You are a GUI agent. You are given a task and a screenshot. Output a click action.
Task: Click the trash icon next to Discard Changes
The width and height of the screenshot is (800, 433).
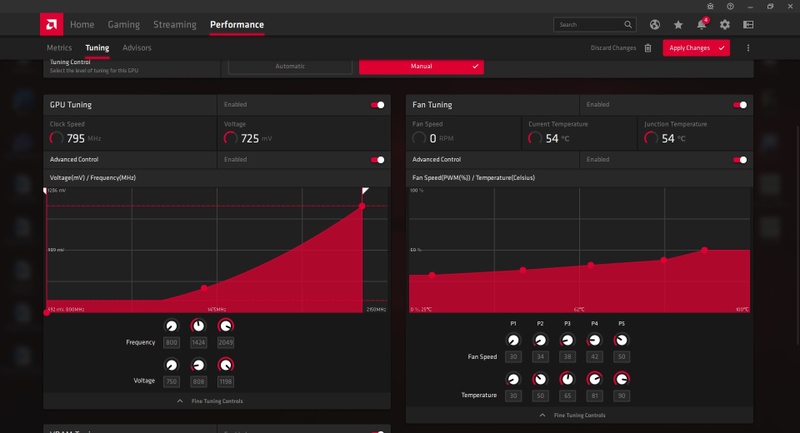coord(647,48)
